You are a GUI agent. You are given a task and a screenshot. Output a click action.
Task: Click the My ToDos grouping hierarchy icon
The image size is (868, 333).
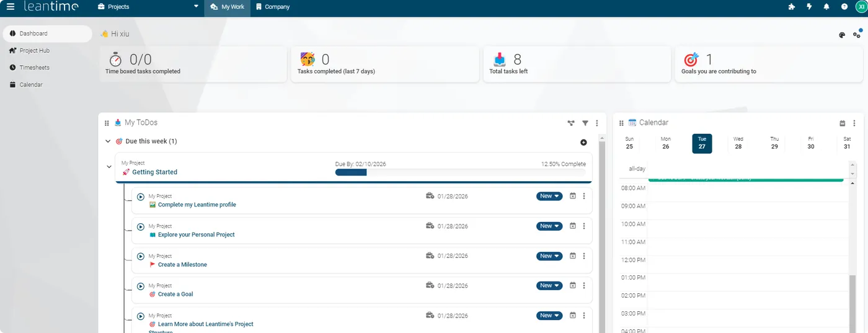coord(570,123)
